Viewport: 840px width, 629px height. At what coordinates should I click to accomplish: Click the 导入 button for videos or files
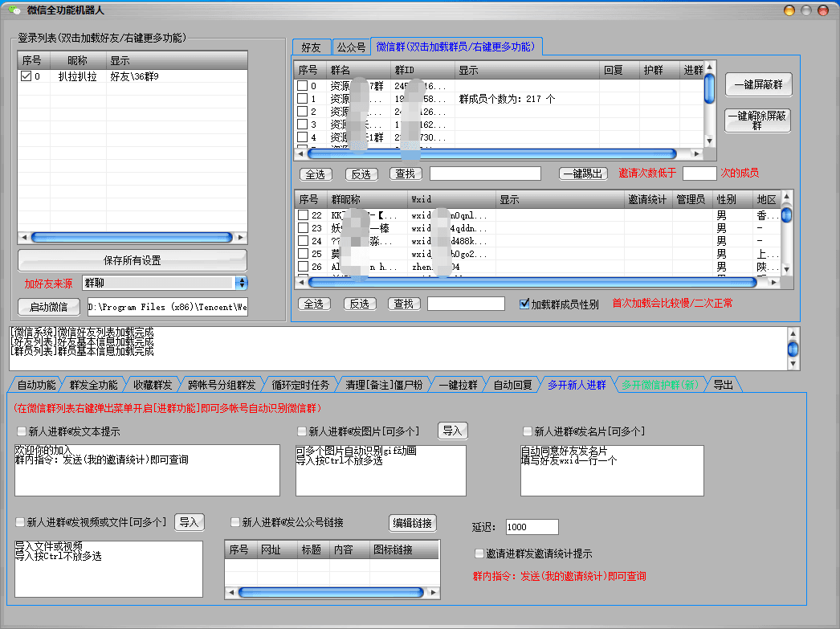[190, 522]
